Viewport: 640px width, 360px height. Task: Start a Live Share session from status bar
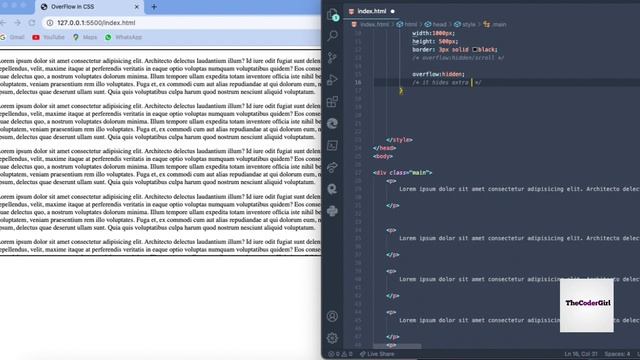click(377, 354)
